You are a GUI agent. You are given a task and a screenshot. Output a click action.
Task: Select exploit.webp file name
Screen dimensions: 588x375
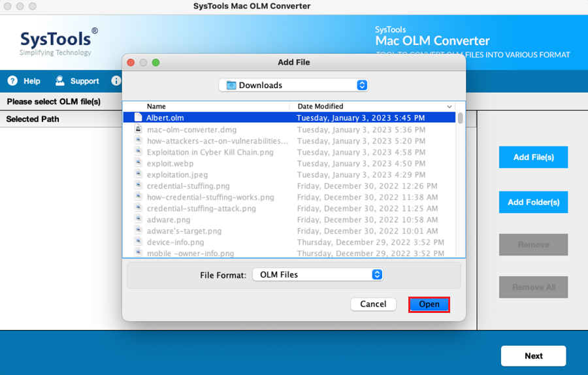[170, 163]
